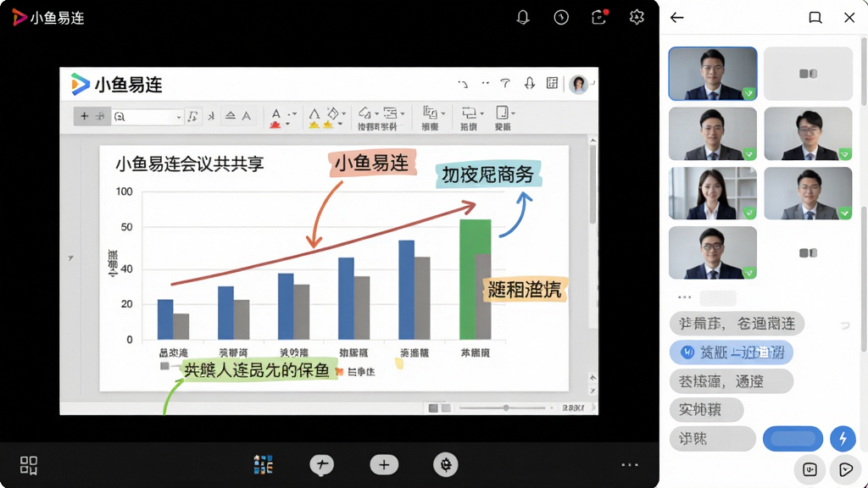
Task: Click the crossed-out plus tool in toolbar
Action: click(100, 116)
